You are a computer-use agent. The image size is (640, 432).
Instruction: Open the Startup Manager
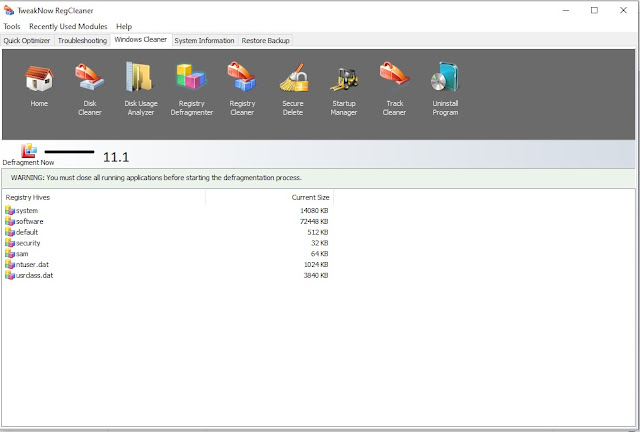click(344, 79)
